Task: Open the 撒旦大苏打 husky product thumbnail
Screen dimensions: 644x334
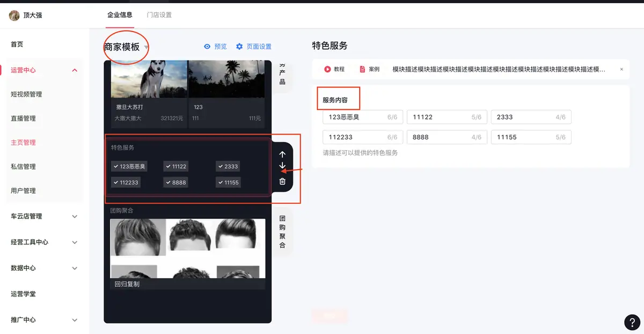Action: coord(149,79)
